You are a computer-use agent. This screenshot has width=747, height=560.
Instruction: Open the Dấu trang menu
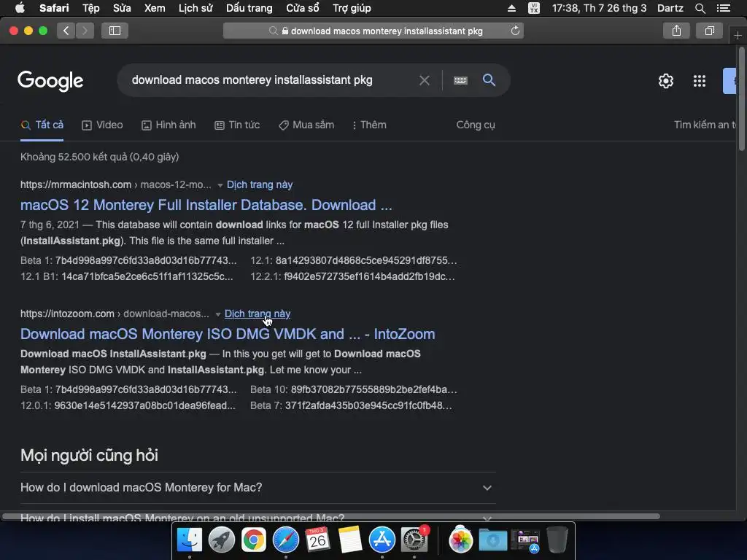[249, 8]
